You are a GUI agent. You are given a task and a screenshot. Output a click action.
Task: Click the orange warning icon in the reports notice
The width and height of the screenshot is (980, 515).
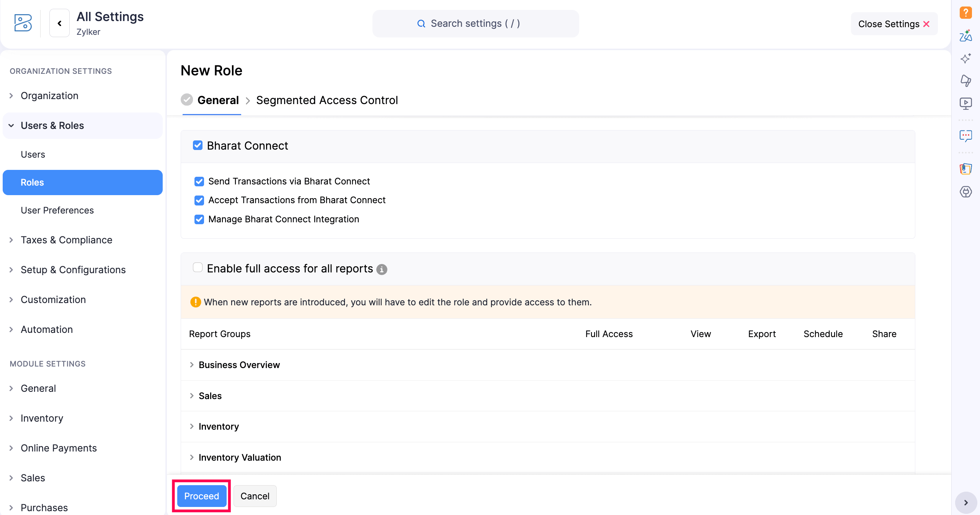196,302
